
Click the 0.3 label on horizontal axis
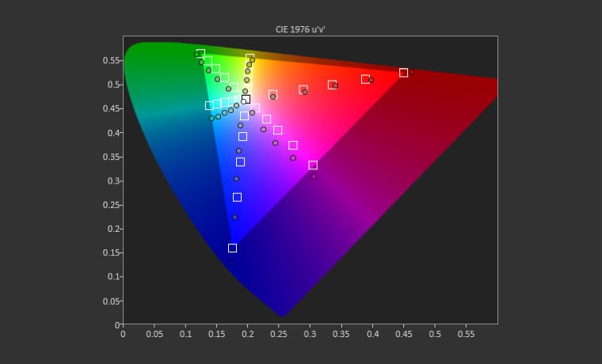[310, 335]
